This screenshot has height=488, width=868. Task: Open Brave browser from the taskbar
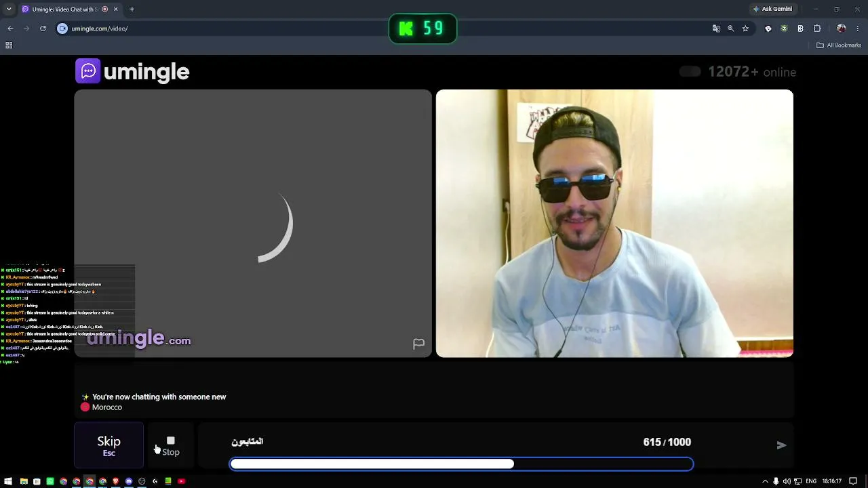click(x=115, y=481)
